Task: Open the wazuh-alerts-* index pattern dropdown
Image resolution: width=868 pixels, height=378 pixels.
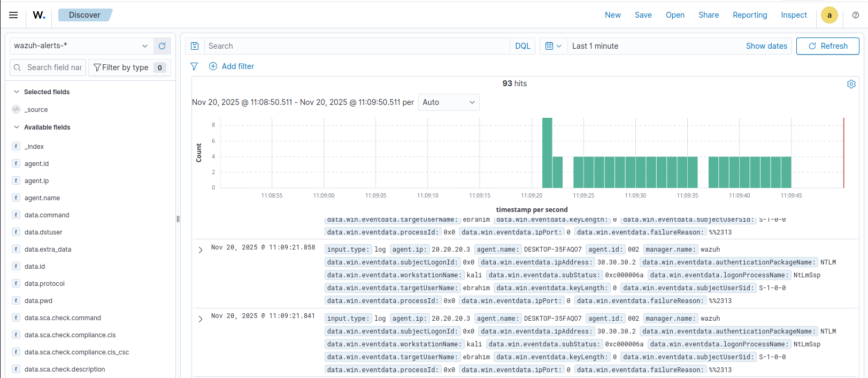Action: pyautogui.click(x=81, y=46)
